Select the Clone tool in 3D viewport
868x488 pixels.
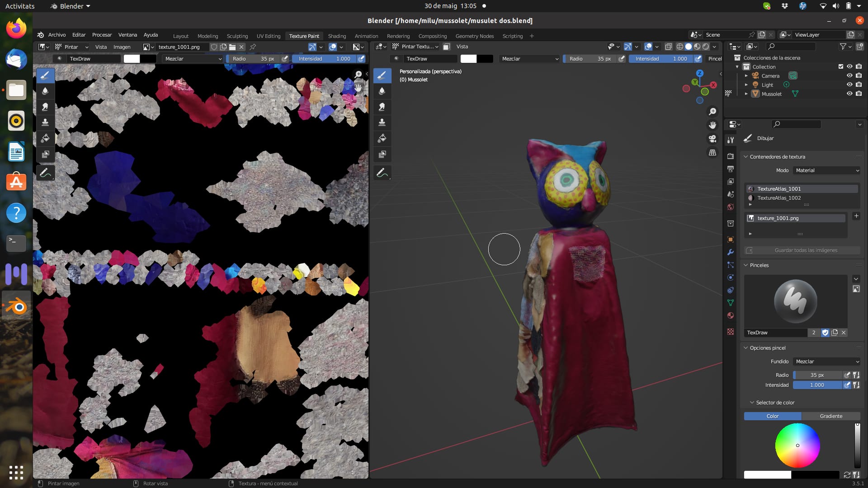point(382,122)
